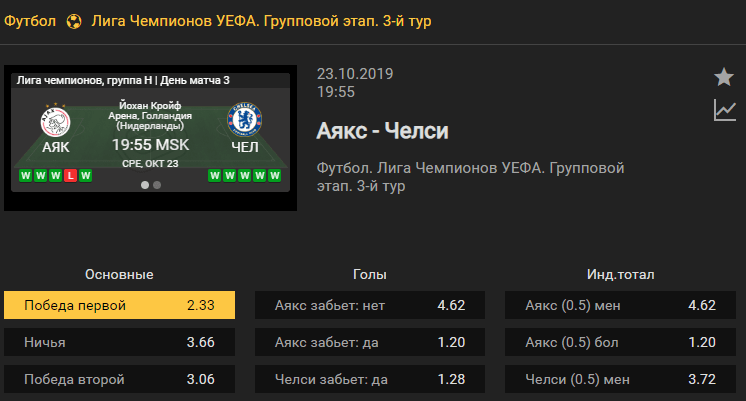Screen dimensions: 746x401
Task: Deselect the highlighted Победа первой 2.33 bet
Action: [119, 305]
